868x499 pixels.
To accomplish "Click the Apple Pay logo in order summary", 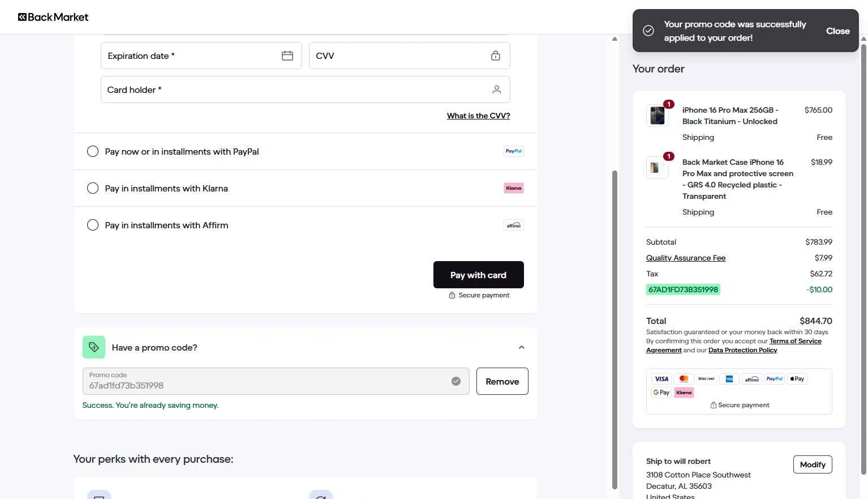I will (797, 379).
